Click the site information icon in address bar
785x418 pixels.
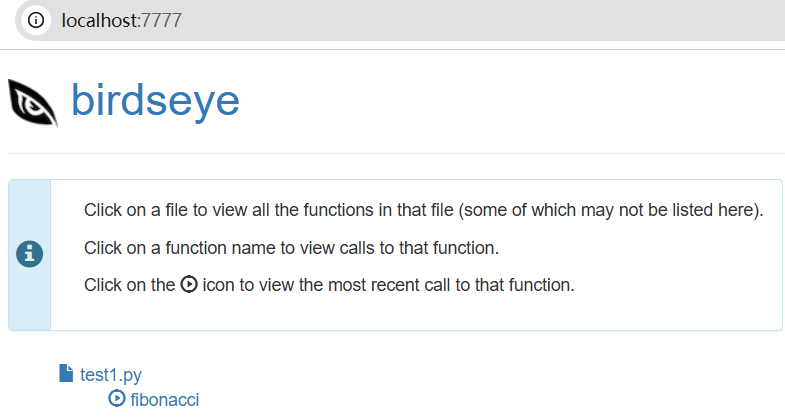(36, 20)
